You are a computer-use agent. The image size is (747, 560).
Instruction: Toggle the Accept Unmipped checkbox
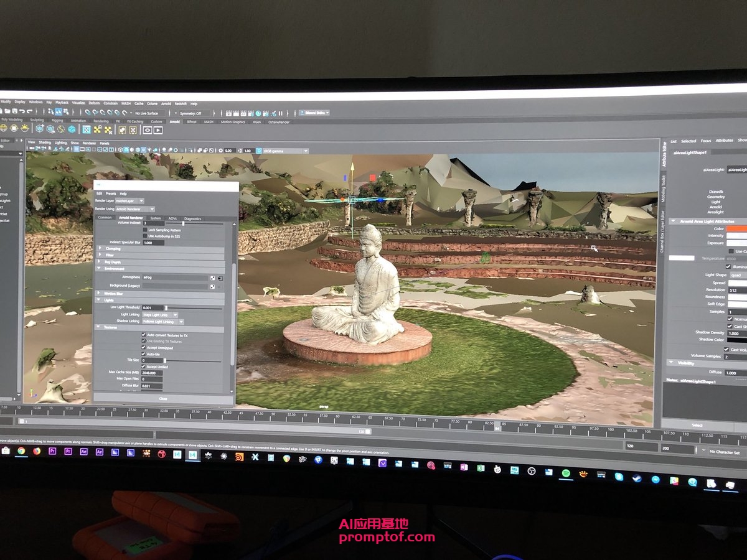point(144,348)
